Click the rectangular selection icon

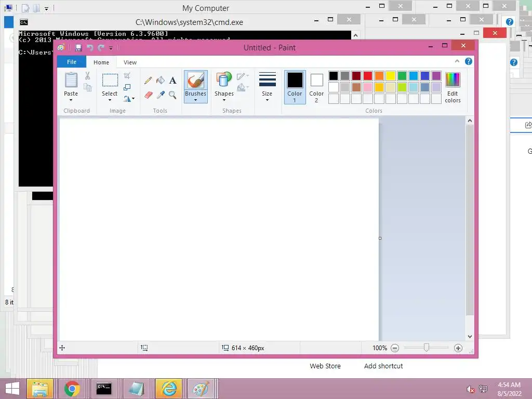pos(110,80)
